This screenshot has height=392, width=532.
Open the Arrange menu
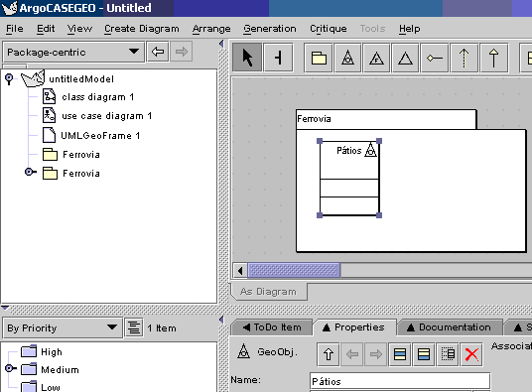(x=211, y=29)
